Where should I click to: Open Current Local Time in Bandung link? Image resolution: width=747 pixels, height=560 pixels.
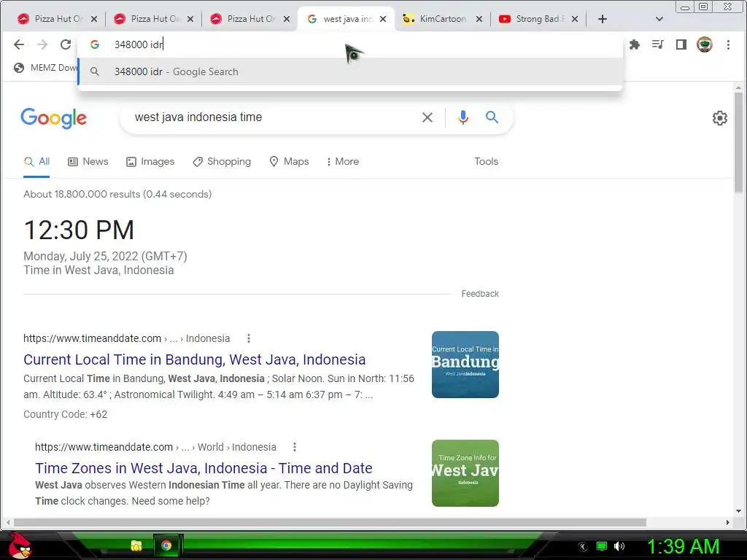(194, 359)
